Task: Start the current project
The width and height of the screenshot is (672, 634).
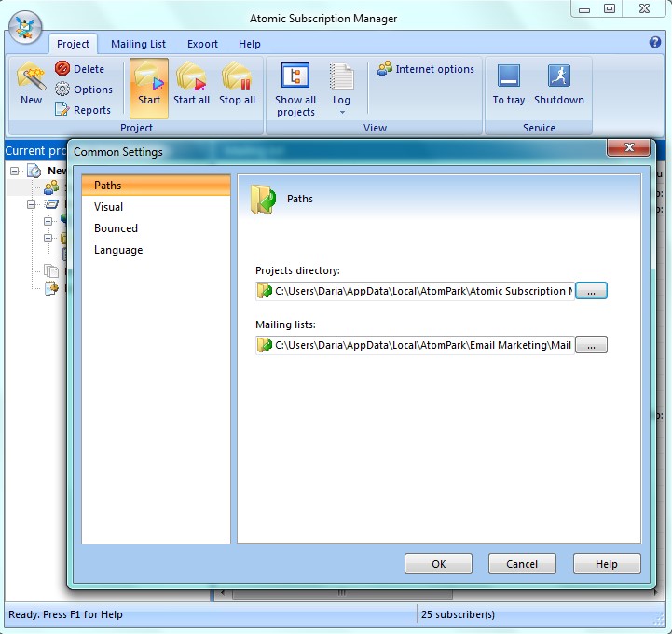Action: pyautogui.click(x=149, y=88)
